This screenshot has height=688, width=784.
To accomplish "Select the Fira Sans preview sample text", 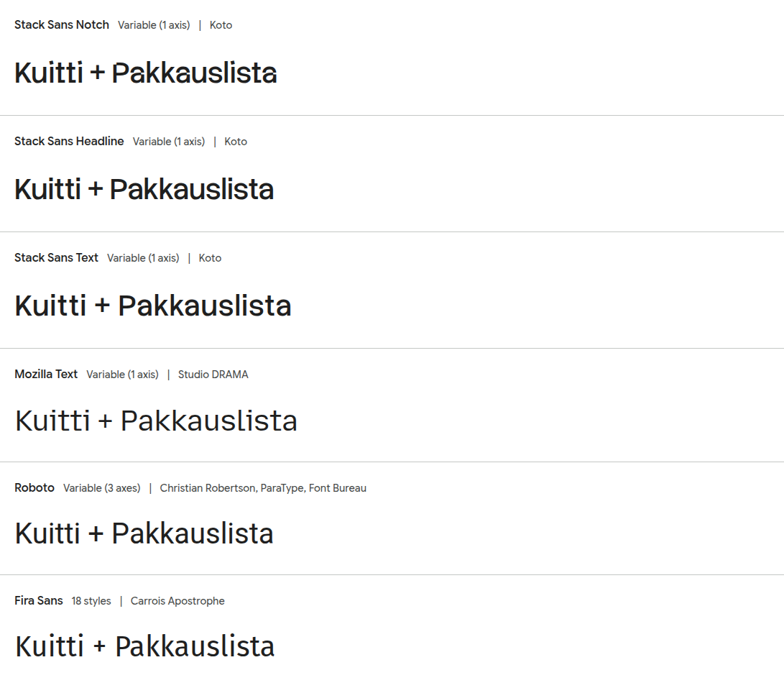I will 145,647.
